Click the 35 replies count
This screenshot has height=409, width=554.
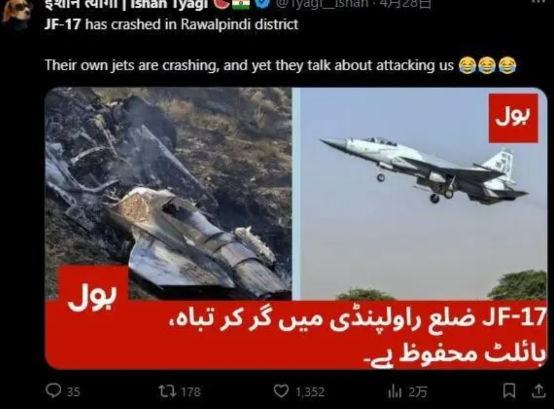(x=73, y=392)
